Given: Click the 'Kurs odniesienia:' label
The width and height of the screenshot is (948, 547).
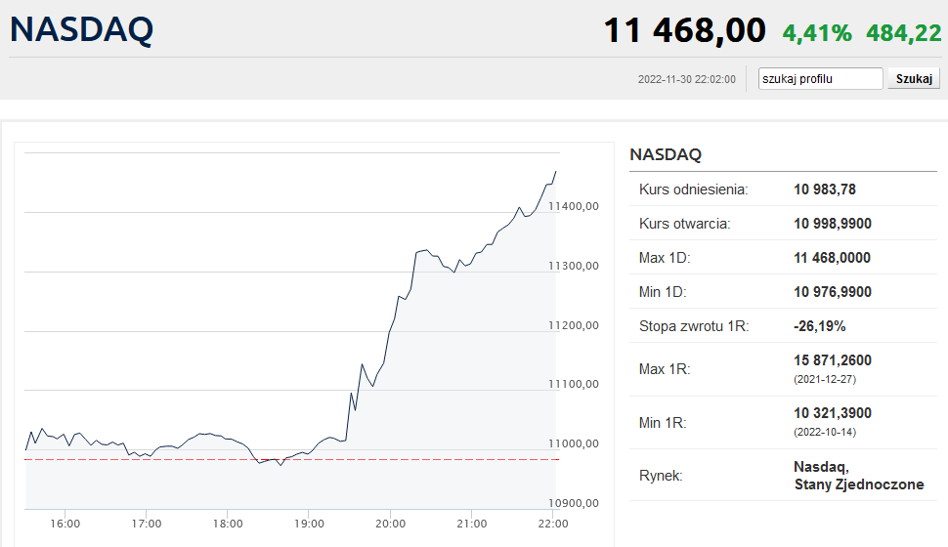Looking at the screenshot, I should click(x=693, y=189).
